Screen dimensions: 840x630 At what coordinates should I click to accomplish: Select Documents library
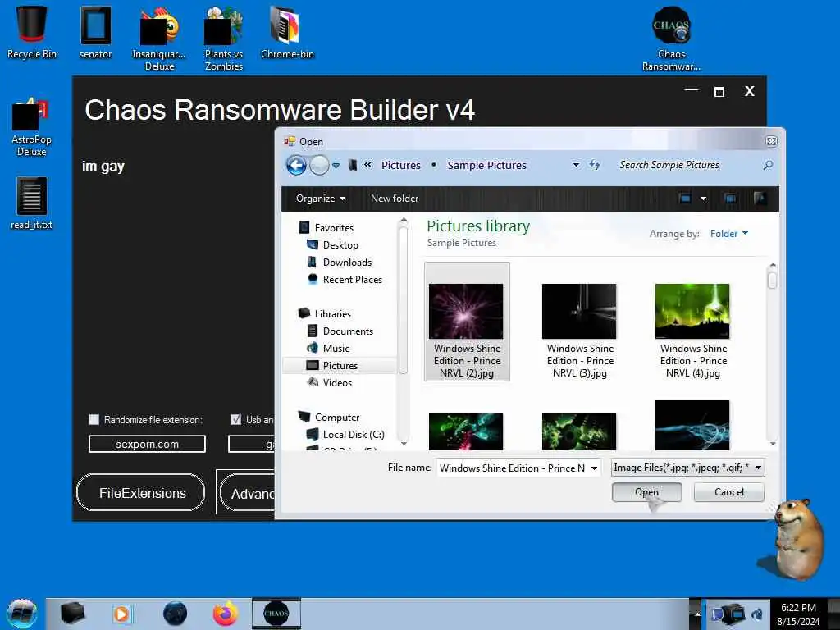tap(348, 331)
